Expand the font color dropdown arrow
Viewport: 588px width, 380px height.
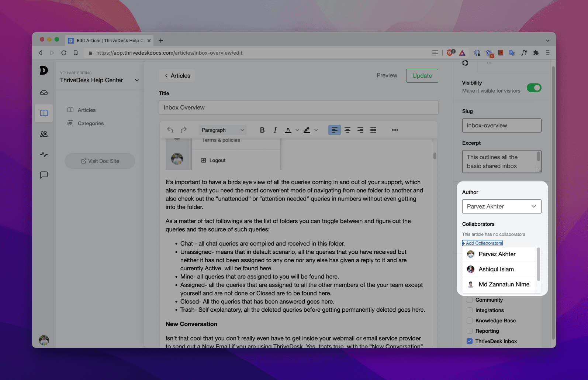click(x=297, y=130)
